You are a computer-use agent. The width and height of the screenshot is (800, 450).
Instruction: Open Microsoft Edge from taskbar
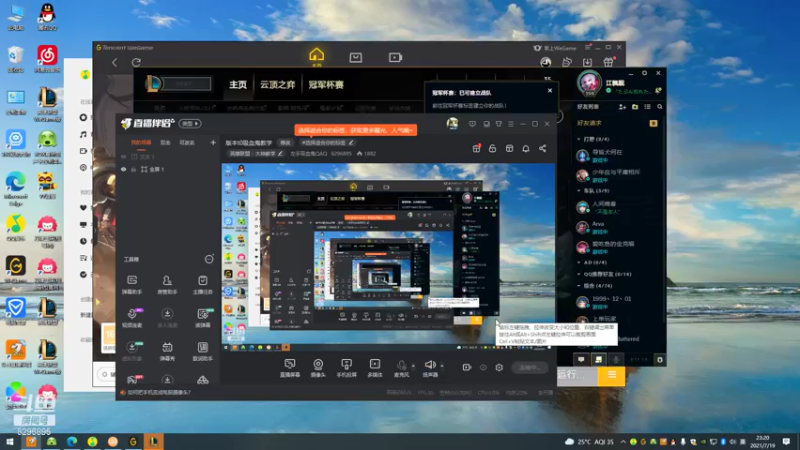pyautogui.click(x=72, y=442)
